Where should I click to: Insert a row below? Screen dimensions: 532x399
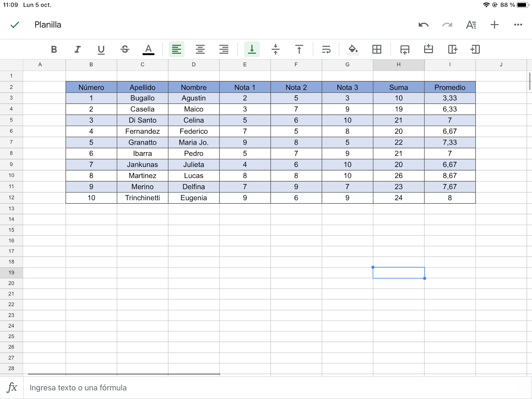405,49
